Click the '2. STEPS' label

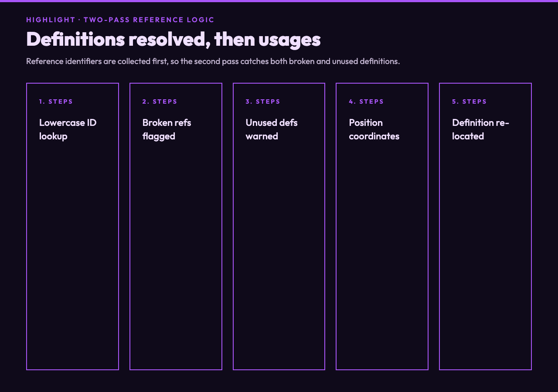coord(160,101)
